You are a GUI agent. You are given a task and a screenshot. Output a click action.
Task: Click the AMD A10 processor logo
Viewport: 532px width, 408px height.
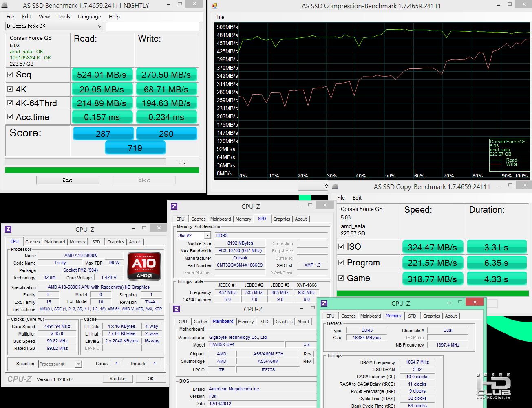(x=144, y=266)
